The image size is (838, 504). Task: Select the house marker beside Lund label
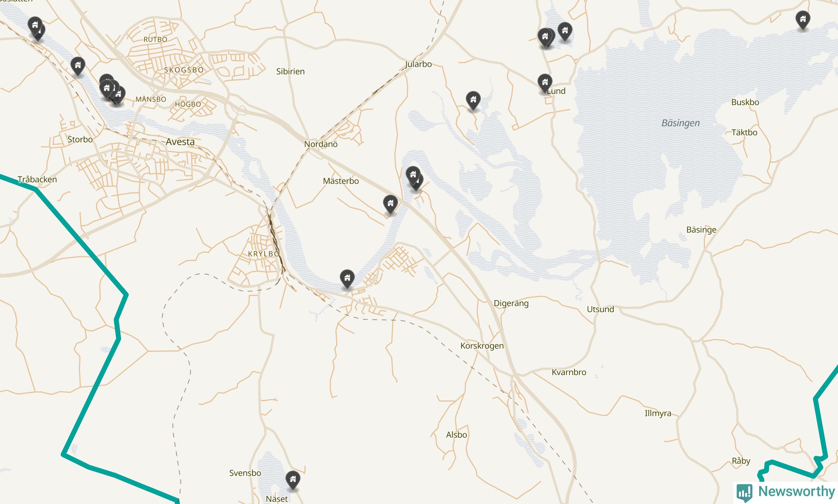tap(545, 83)
